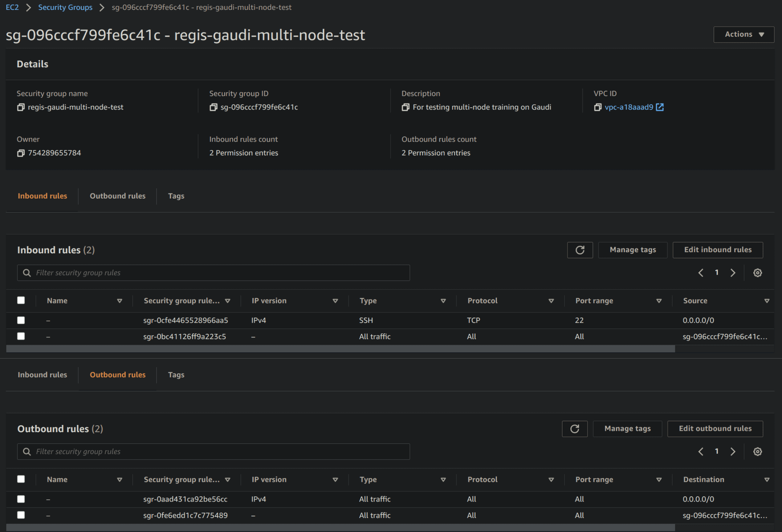This screenshot has width=782, height=532.
Task: Toggle checkbox for sgr-0cfe4465528966aa5 rule
Action: click(x=21, y=319)
